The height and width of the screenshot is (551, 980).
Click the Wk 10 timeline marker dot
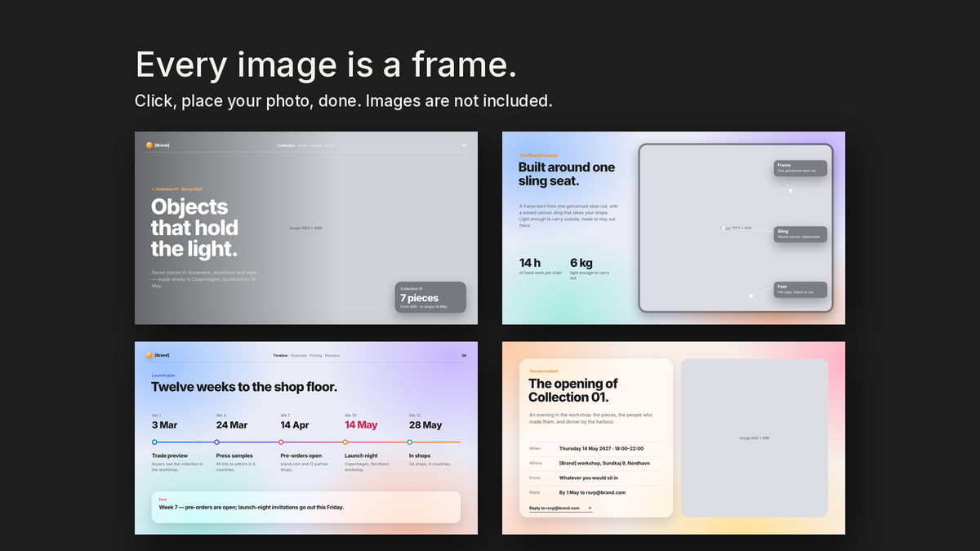pos(345,442)
